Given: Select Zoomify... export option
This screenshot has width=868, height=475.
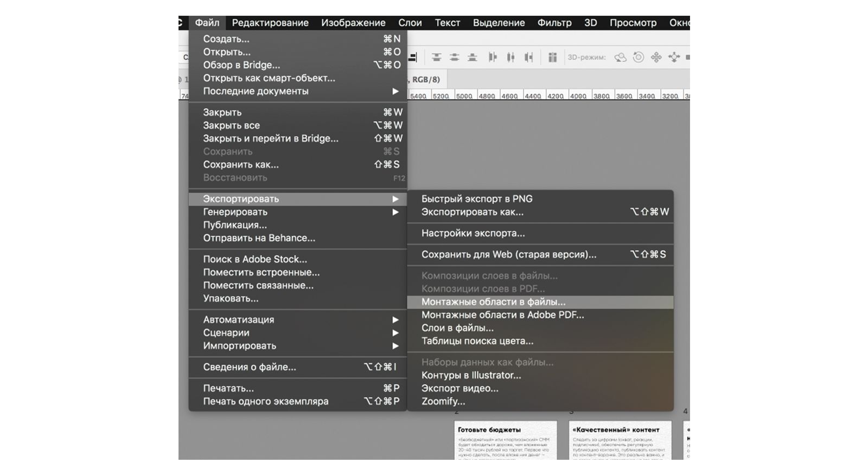Looking at the screenshot, I should [540, 401].
